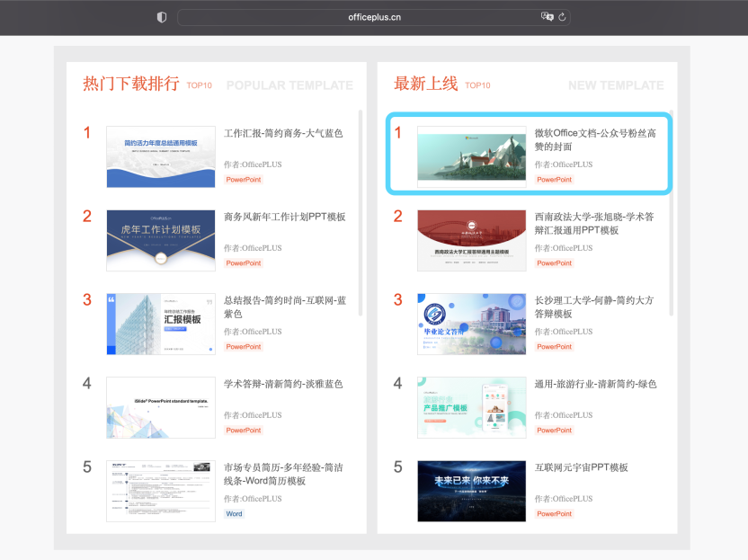Click the officeplus.cn address field
Screen dimensions: 748x560
click(374, 18)
